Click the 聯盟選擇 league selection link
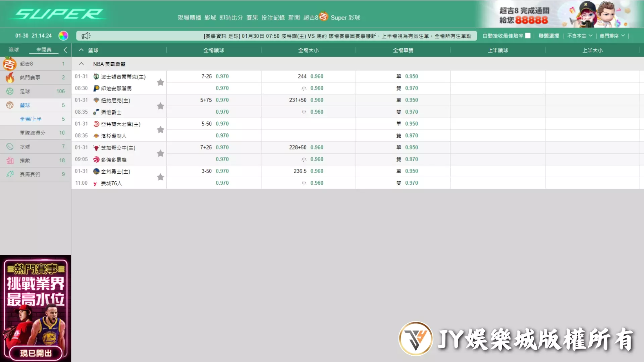 [549, 36]
